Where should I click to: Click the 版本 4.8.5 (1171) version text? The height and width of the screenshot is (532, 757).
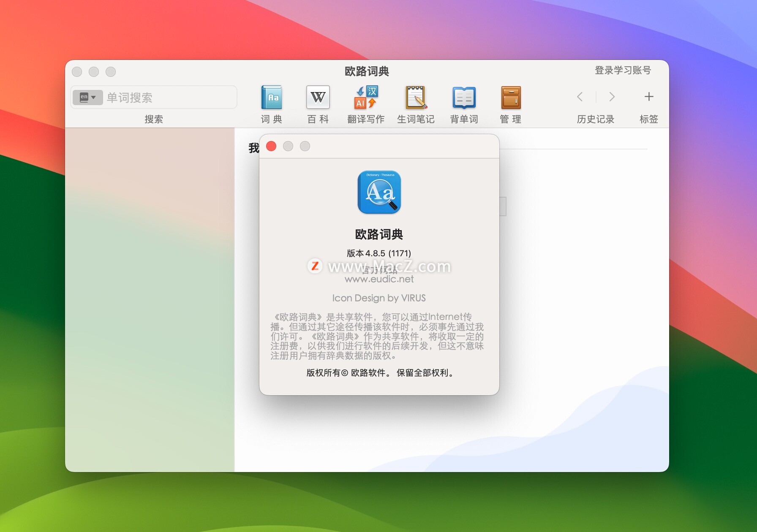(379, 253)
